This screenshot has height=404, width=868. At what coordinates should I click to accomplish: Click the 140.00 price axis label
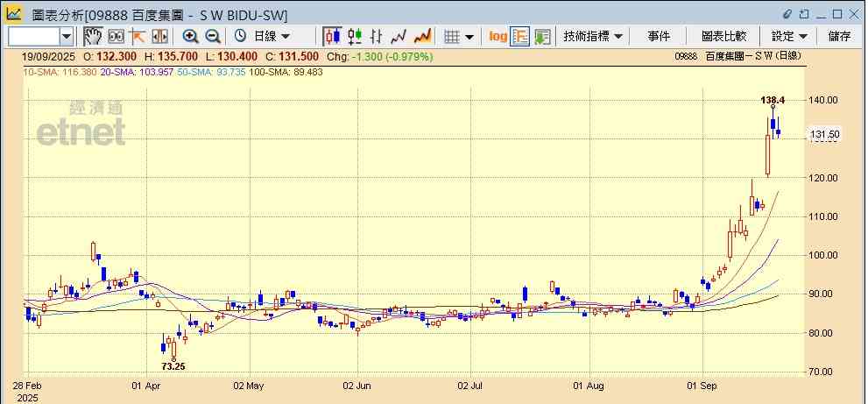pyautogui.click(x=823, y=100)
